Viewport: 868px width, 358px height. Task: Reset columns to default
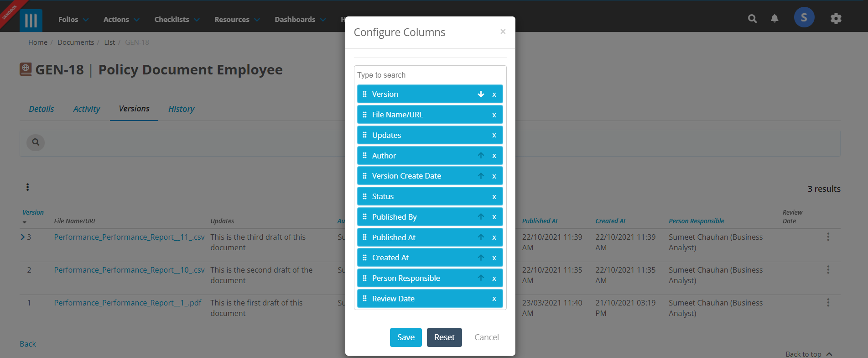click(x=444, y=337)
